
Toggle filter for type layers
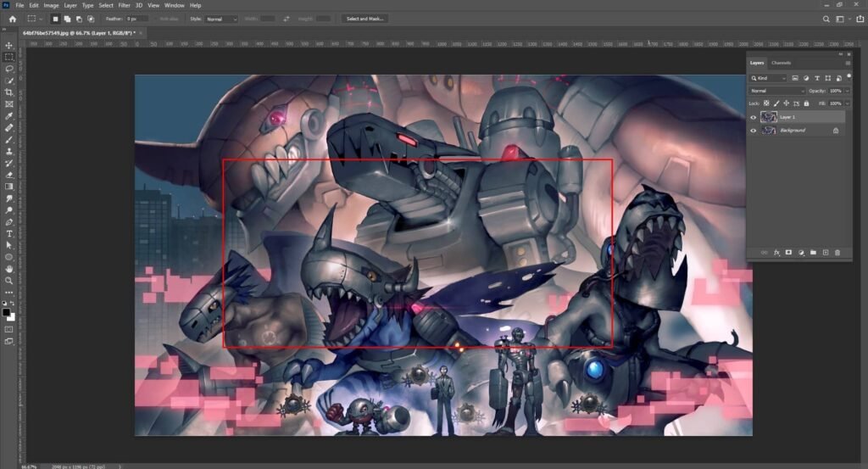pyautogui.click(x=817, y=78)
